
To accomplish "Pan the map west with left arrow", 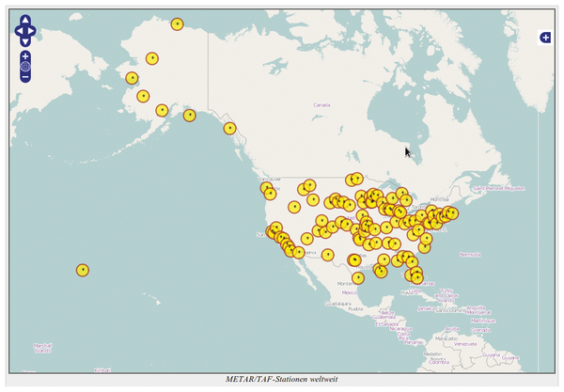I will click(x=18, y=31).
